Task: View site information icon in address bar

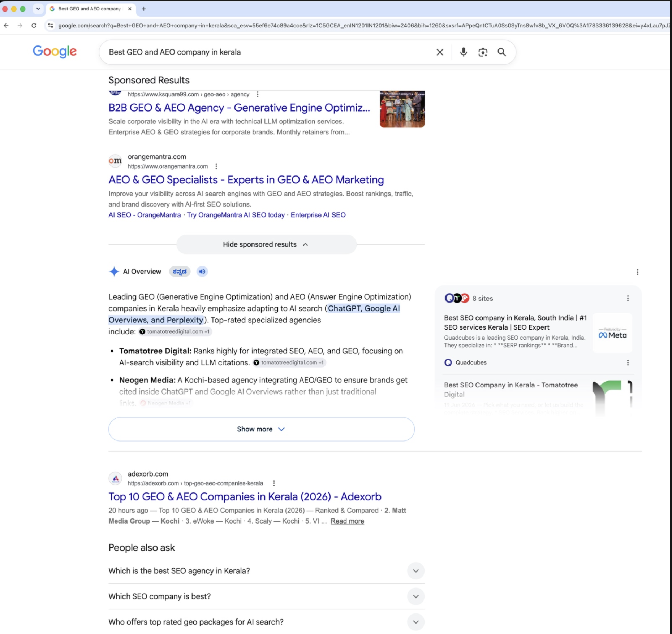Action: tap(51, 26)
